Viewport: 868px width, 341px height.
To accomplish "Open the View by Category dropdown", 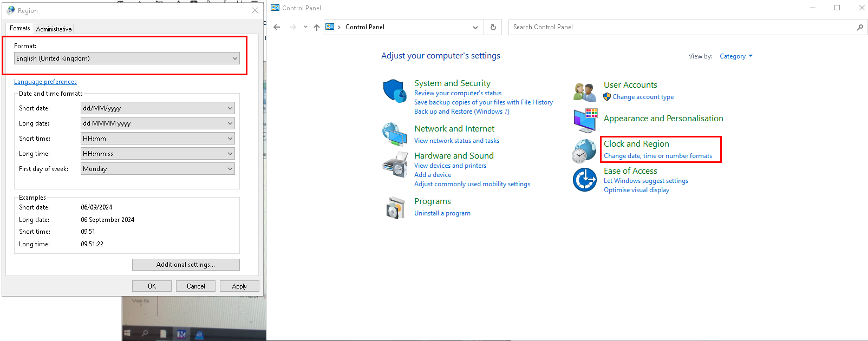I will [736, 56].
